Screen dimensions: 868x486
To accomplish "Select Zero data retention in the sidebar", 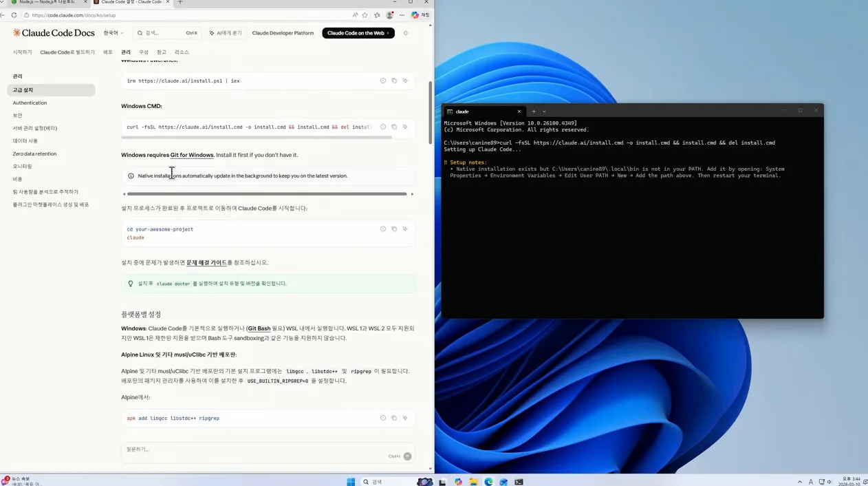I will click(34, 154).
